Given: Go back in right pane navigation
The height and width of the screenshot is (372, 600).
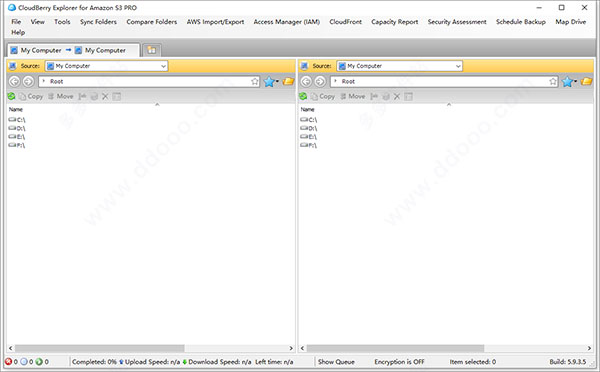Looking at the screenshot, I should (306, 81).
